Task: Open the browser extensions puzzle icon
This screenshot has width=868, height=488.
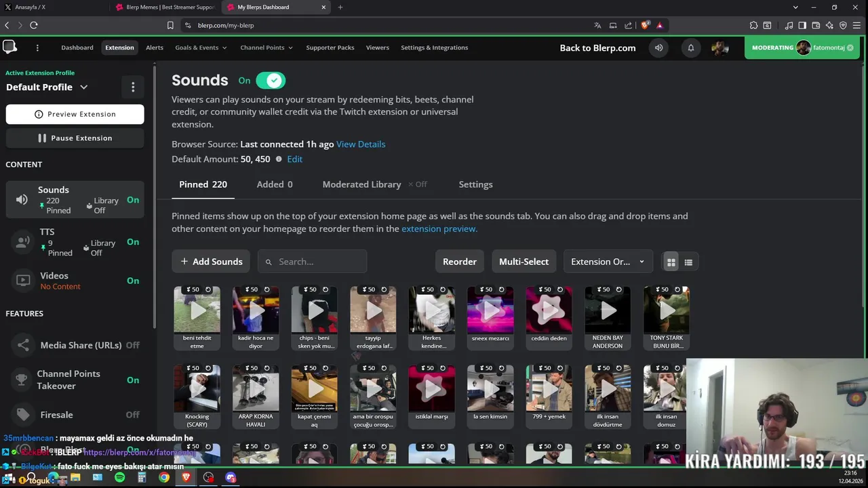Action: pyautogui.click(x=753, y=25)
